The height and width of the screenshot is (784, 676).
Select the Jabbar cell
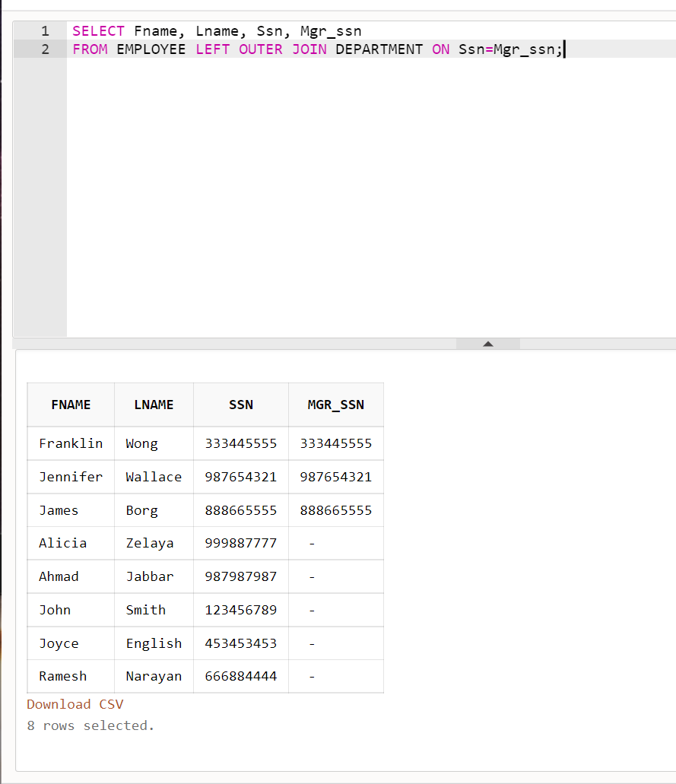click(154, 576)
